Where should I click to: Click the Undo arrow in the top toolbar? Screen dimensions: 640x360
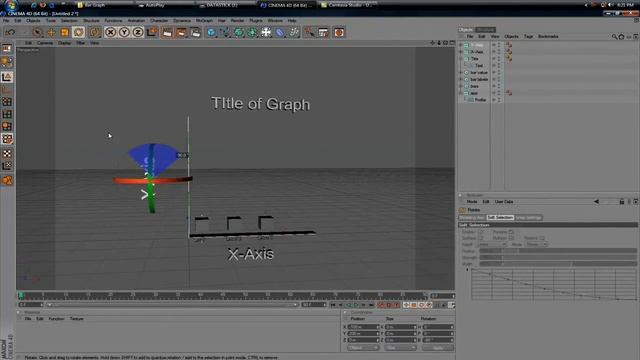(10, 32)
